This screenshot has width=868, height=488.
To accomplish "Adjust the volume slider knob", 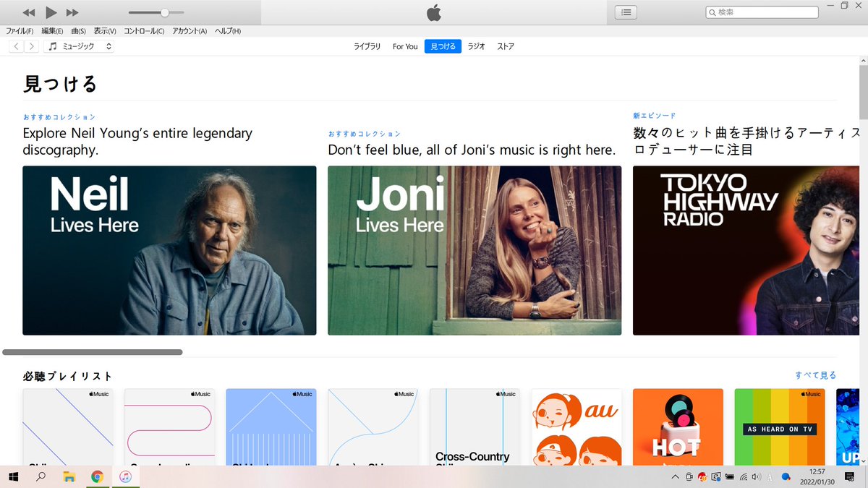I will 165,12.
